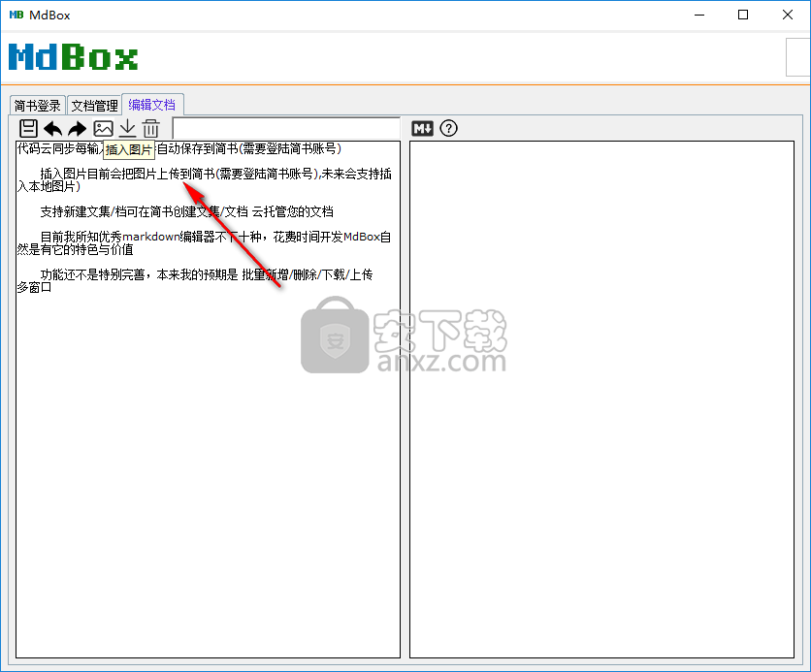Image resolution: width=811 pixels, height=672 pixels.
Task: Click the insert image icon
Action: tap(103, 128)
